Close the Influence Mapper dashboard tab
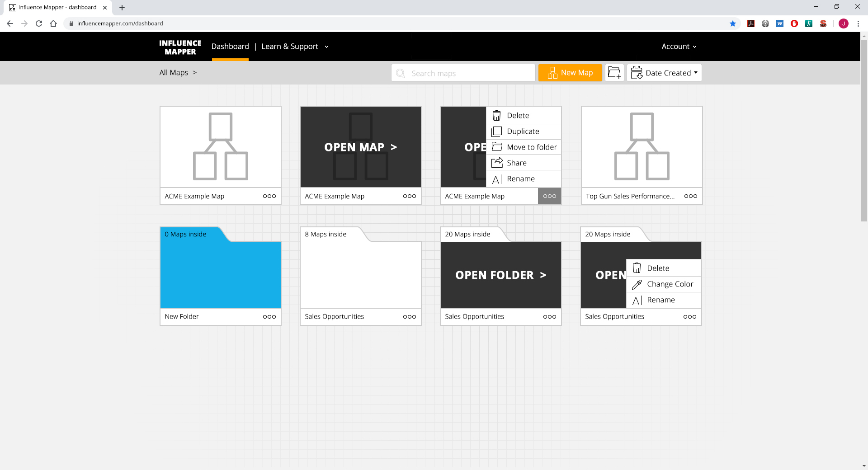The image size is (868, 470). [105, 8]
